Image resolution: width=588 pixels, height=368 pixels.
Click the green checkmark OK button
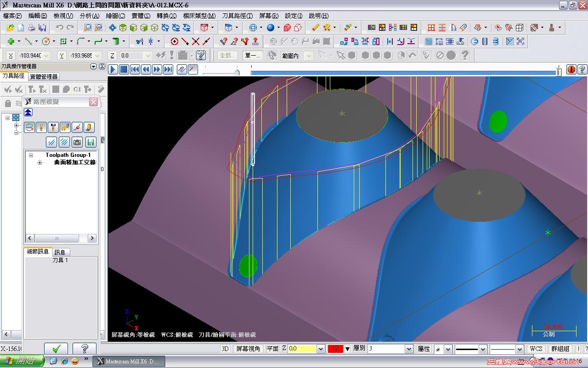pyautogui.click(x=57, y=349)
